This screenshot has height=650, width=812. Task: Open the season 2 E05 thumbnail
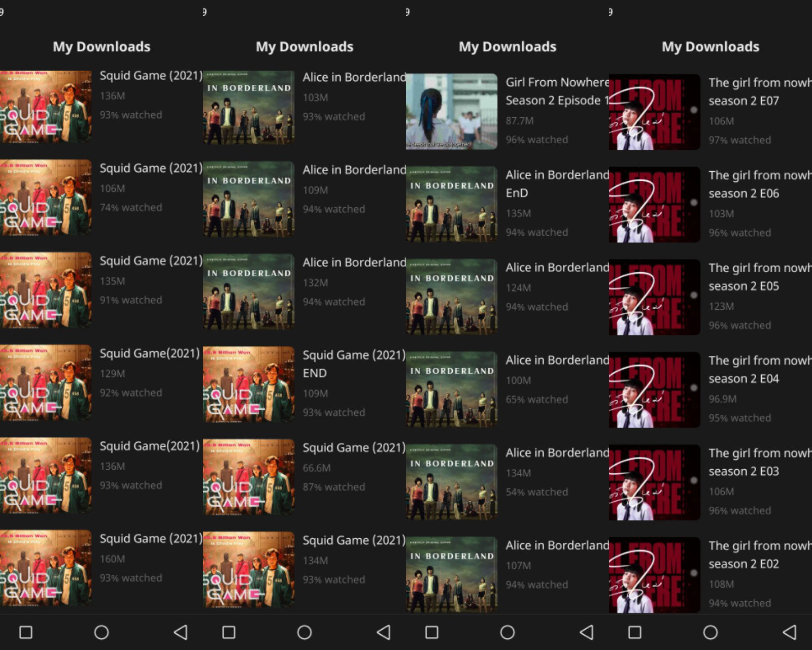click(x=655, y=297)
